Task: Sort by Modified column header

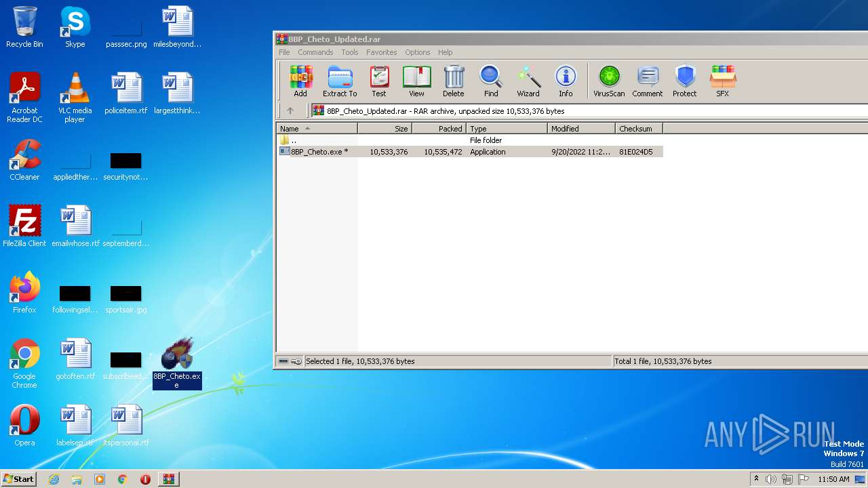Action: [581, 129]
